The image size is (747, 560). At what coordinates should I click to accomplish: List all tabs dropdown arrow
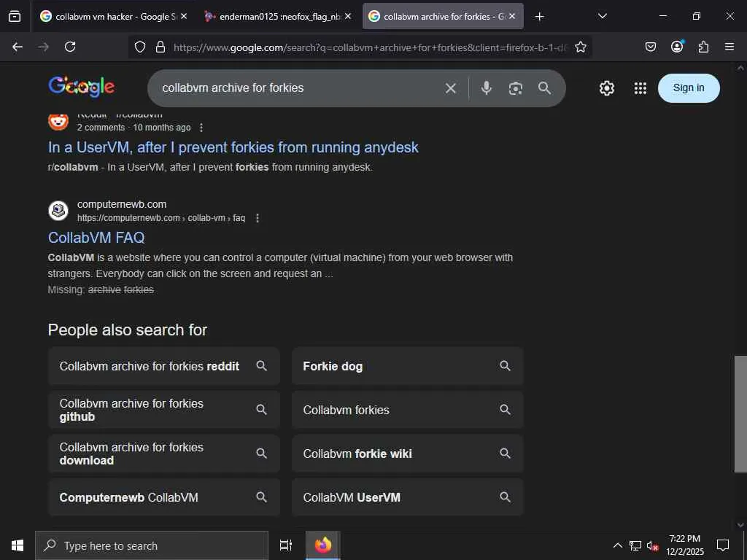602,16
